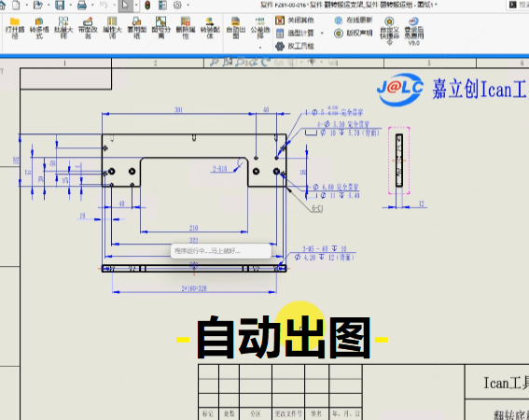
Task: Click the 图号分离 tool
Action: tap(160, 28)
